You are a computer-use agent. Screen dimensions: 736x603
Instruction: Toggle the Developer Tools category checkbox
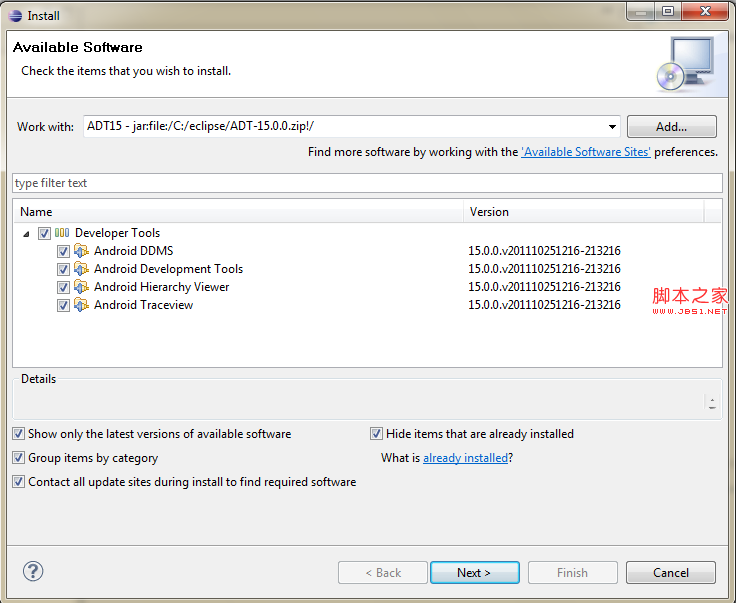pos(44,233)
